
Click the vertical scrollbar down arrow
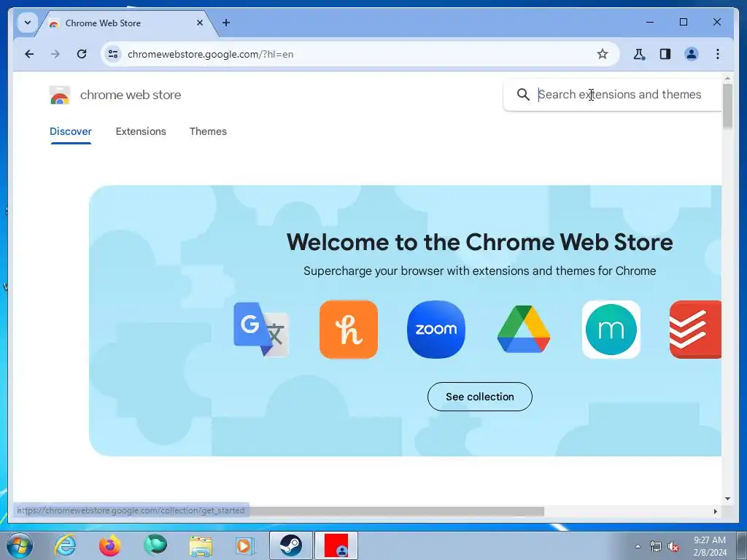coord(727,499)
